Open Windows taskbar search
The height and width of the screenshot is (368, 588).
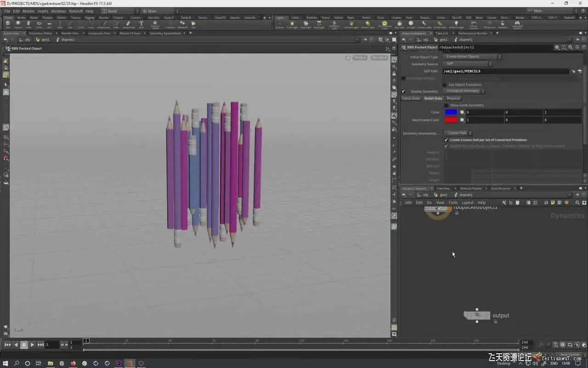click(17, 363)
